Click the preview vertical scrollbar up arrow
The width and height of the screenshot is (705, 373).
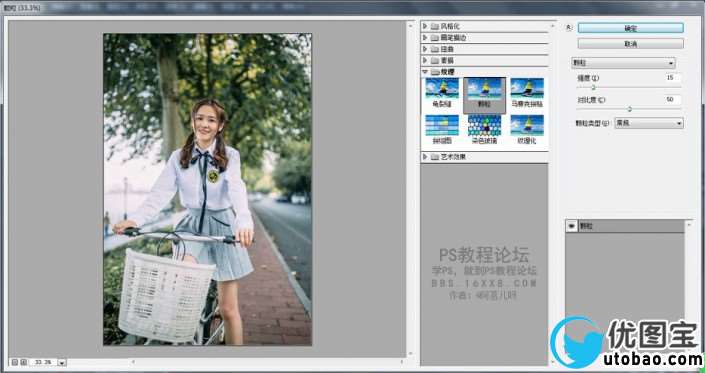(410, 26)
